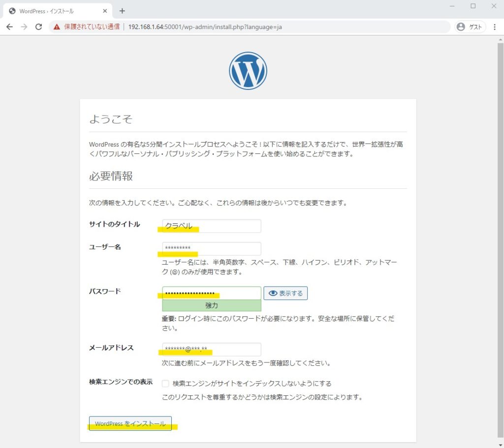Close the WordPress インストール tab

point(105,11)
